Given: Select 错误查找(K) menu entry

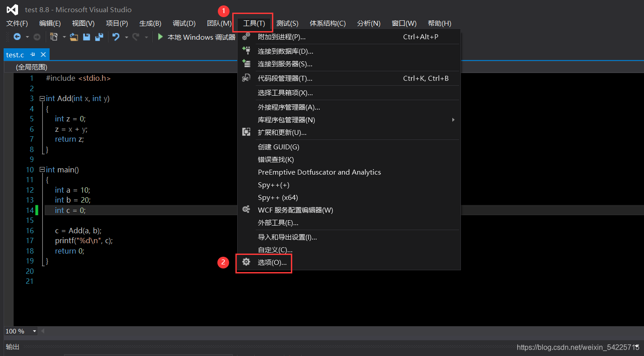Looking at the screenshot, I should (349, 160).
